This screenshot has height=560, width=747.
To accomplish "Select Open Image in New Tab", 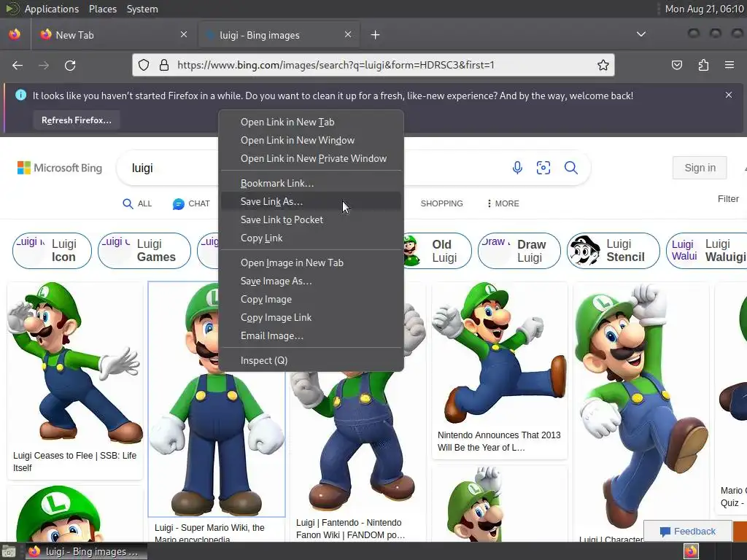I will [311, 262].
